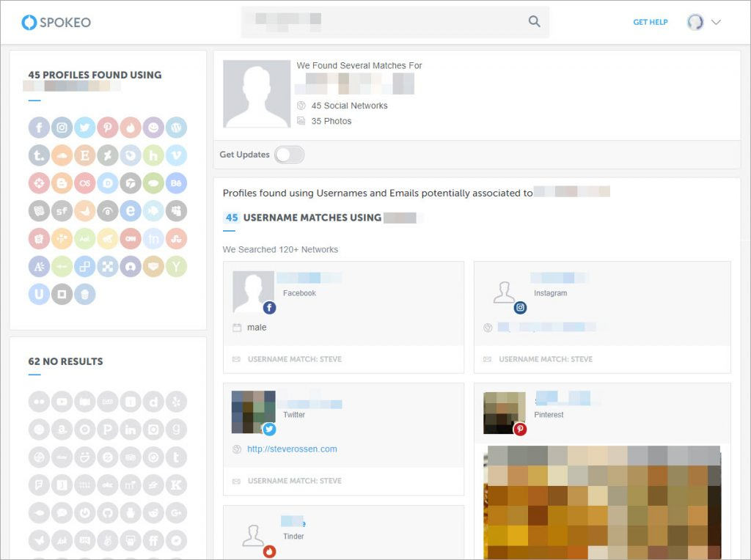Select the WordPress icon in profiles found
This screenshot has height=560, width=751.
176,128
